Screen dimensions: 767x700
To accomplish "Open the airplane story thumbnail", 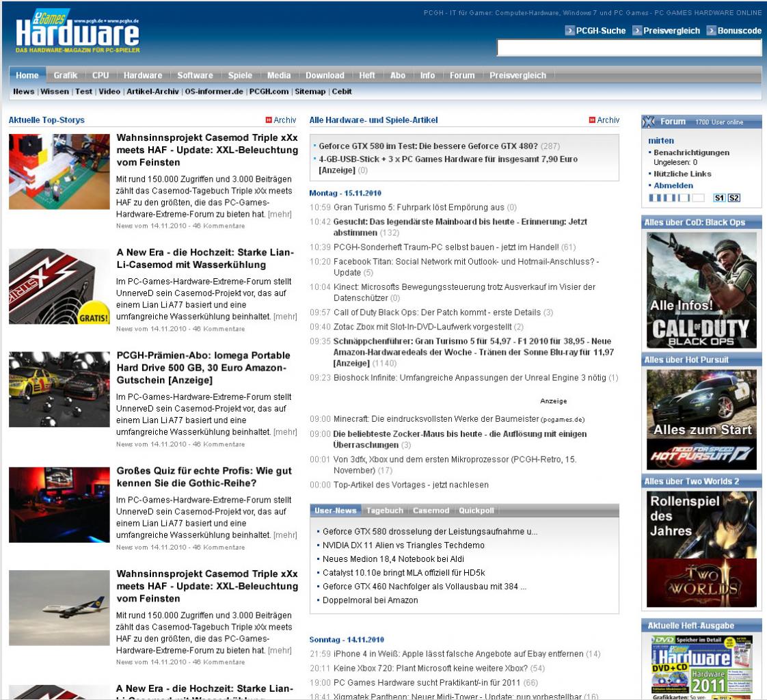I will click(x=59, y=608).
